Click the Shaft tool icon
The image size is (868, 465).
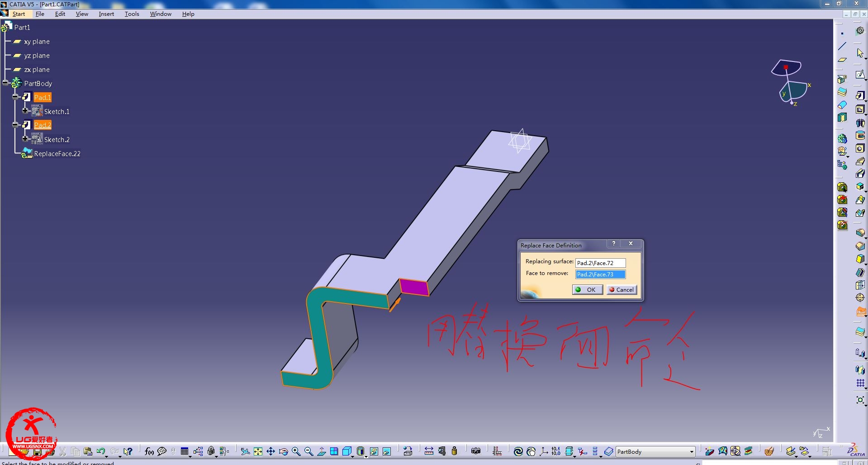click(x=860, y=123)
